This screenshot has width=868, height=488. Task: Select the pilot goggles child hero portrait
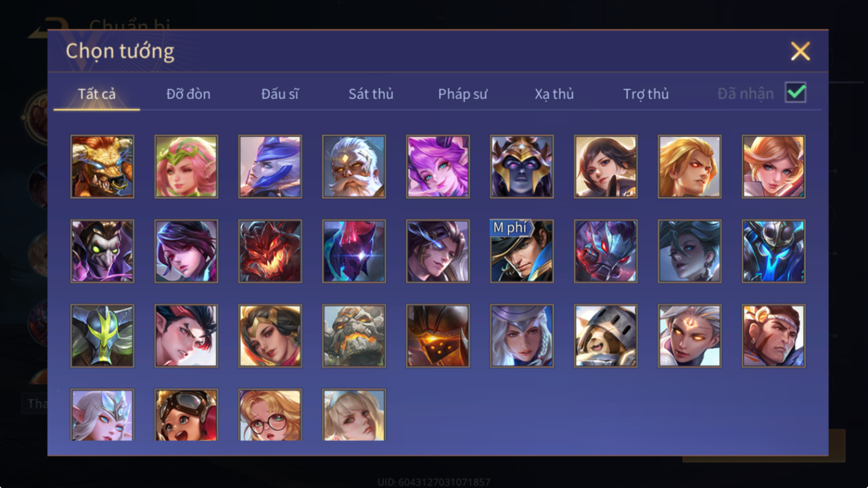[x=186, y=415]
